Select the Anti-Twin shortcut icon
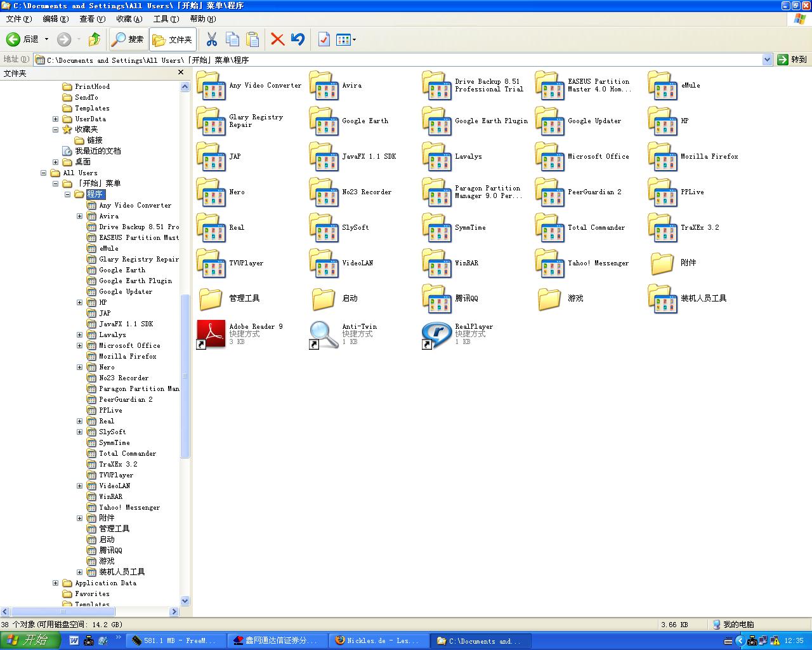The image size is (812, 650). click(x=324, y=334)
